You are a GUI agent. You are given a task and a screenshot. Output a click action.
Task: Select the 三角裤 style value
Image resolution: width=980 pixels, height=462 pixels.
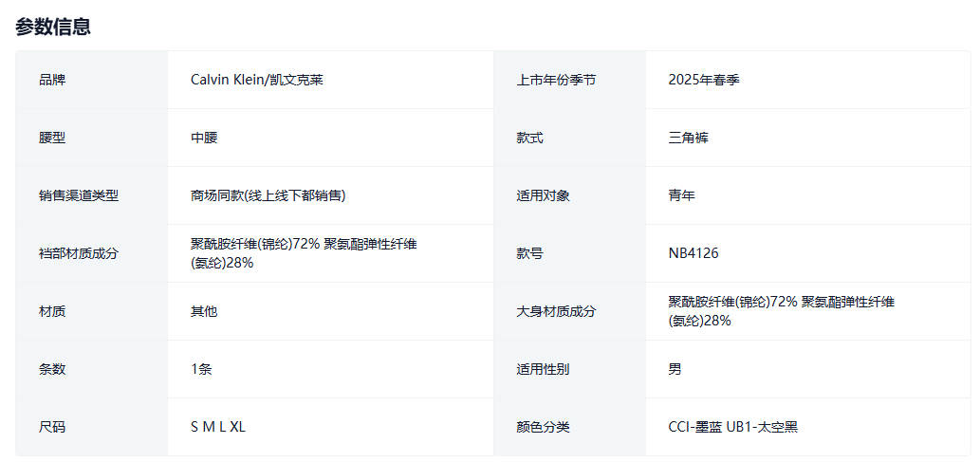click(688, 138)
